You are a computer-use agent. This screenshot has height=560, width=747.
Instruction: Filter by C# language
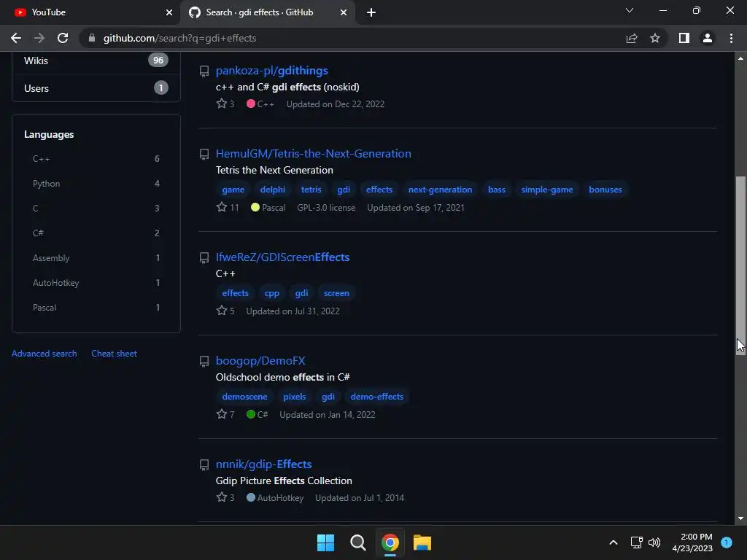click(x=96, y=233)
